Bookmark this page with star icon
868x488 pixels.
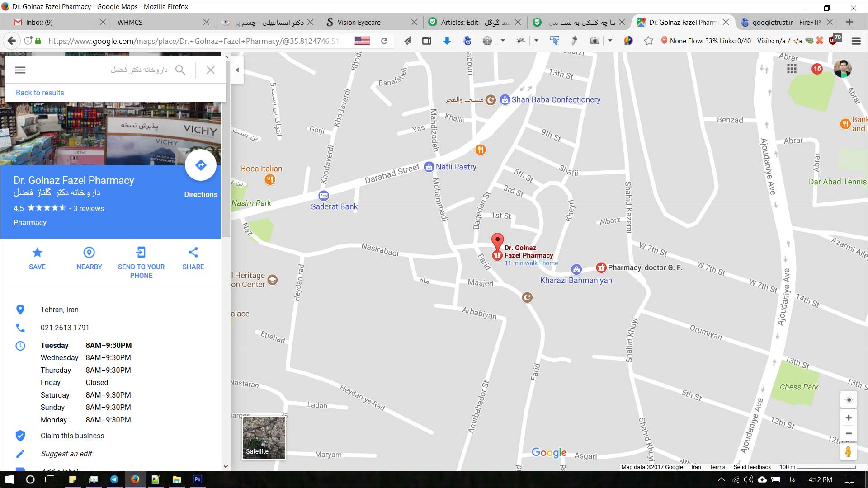(x=649, y=41)
